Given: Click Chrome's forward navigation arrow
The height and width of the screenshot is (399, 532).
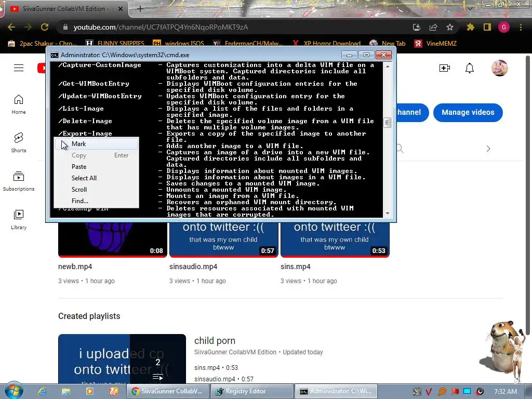Looking at the screenshot, I should click(x=28, y=27).
